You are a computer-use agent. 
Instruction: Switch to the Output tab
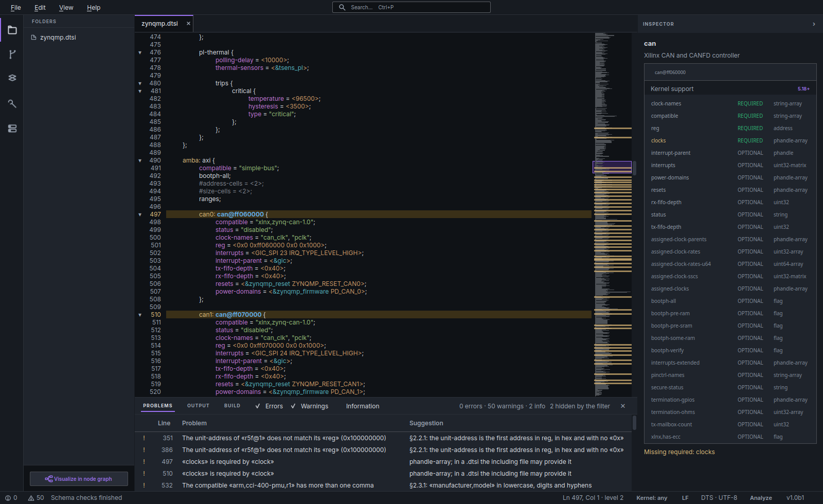tap(198, 406)
